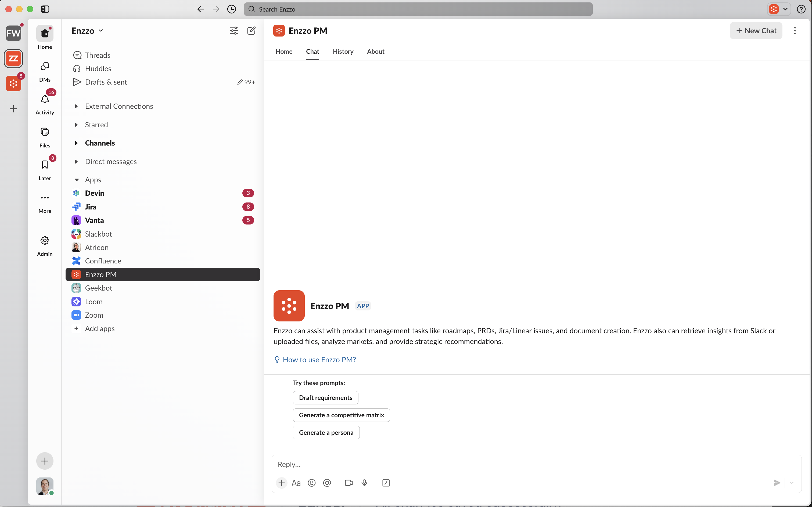Open the Enzzo workspace name dropdown

pos(87,31)
